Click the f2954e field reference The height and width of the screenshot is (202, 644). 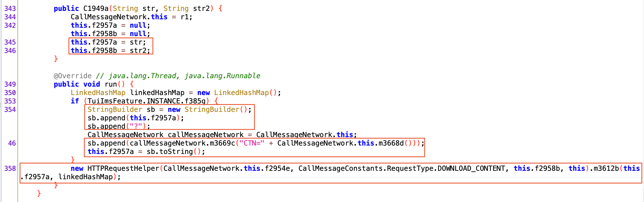click(277, 168)
